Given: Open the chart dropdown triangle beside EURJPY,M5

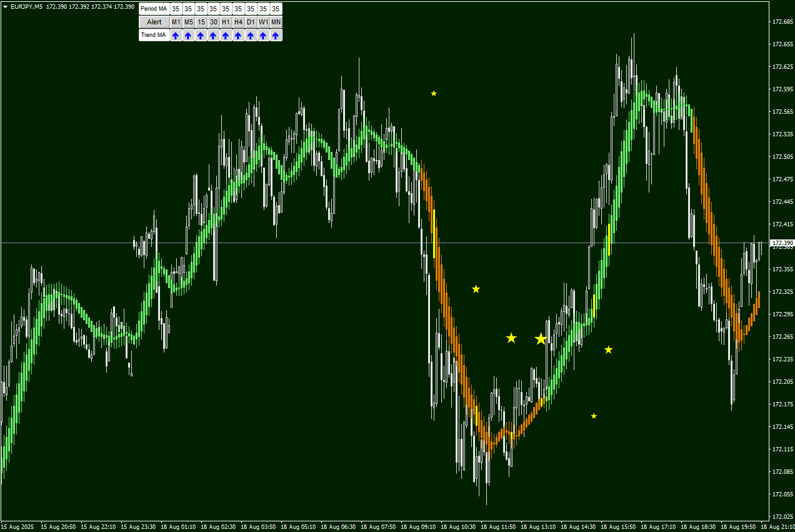Looking at the screenshot, I should click(x=5, y=7).
